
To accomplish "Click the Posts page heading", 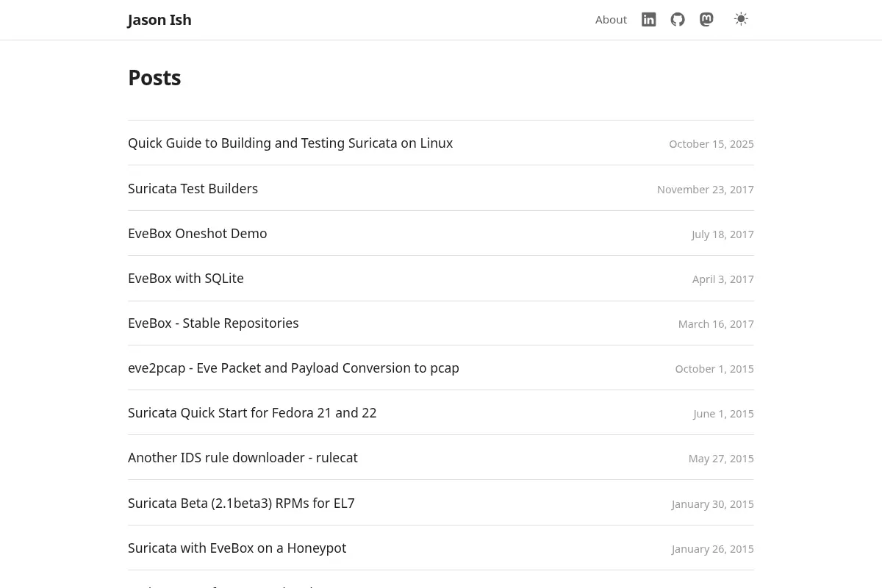I will coord(154,77).
